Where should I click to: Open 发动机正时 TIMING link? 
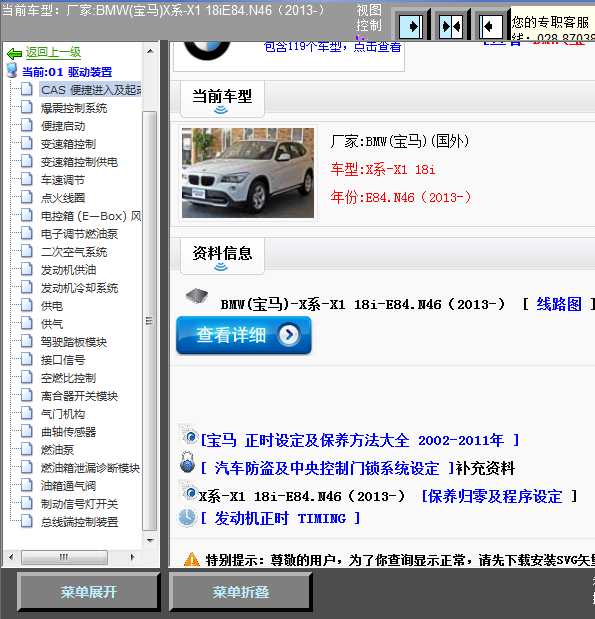tap(280, 518)
